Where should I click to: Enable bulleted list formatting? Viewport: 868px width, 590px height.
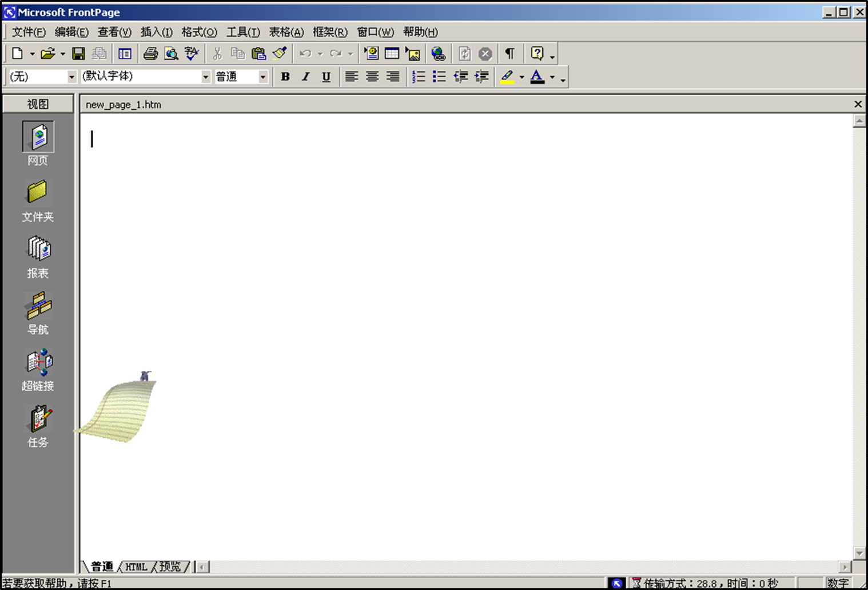tap(439, 76)
